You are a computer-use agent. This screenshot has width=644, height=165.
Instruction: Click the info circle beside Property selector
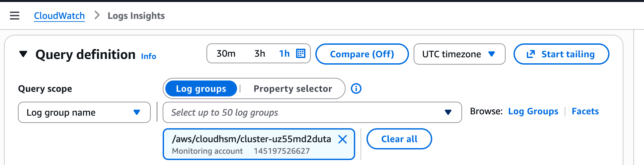(356, 88)
